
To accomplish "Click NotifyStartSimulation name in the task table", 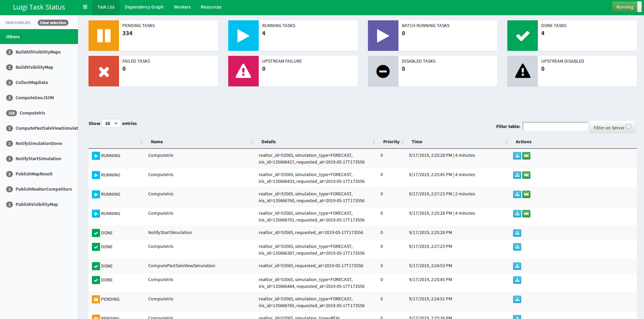I will pos(170,233).
